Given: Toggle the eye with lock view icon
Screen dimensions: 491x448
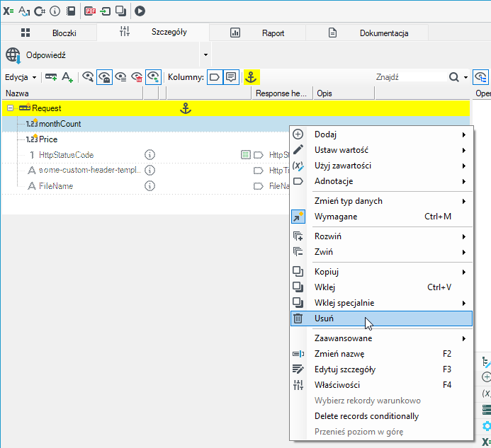Looking at the screenshot, I should (104, 77).
